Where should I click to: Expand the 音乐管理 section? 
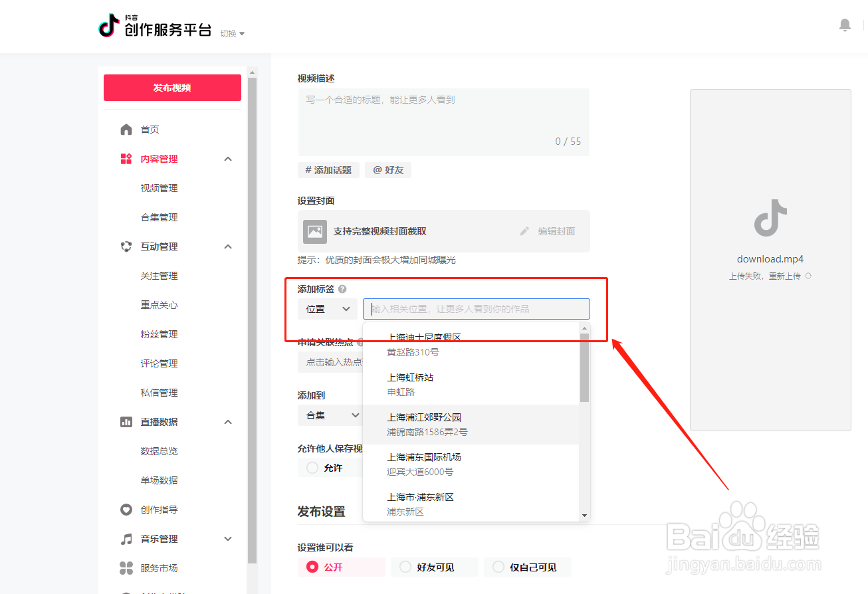click(228, 539)
